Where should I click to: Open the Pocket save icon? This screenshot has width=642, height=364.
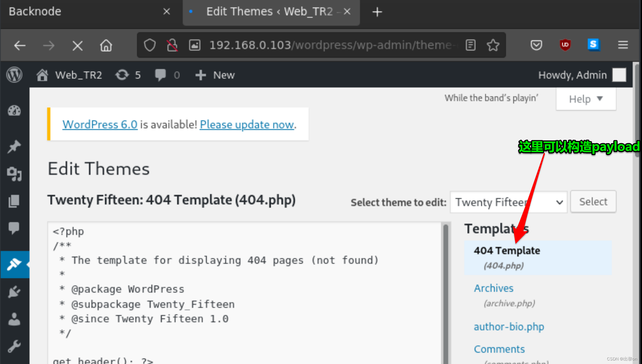pos(536,45)
